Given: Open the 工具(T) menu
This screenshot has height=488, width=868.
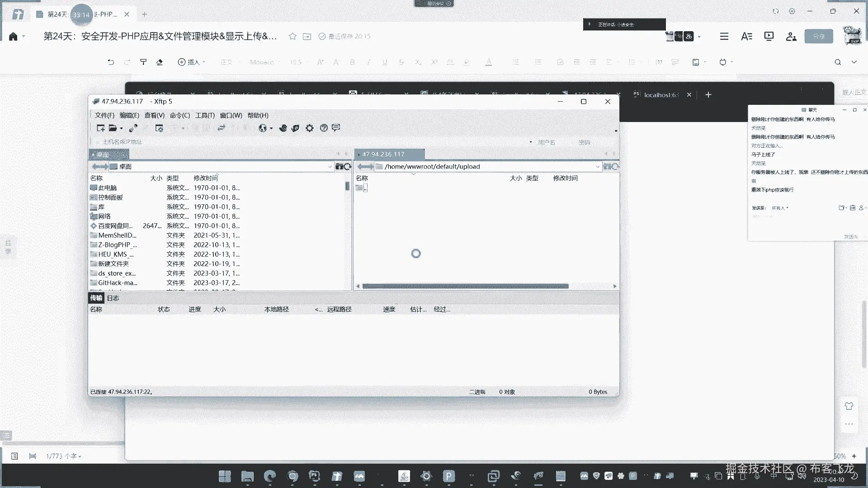Looking at the screenshot, I should click(x=205, y=115).
